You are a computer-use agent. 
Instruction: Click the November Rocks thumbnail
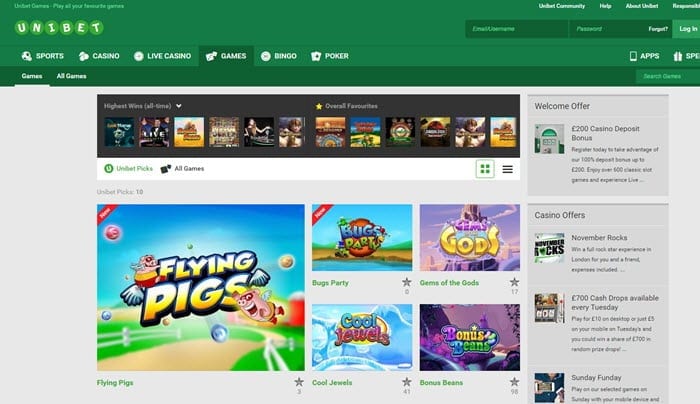550,248
